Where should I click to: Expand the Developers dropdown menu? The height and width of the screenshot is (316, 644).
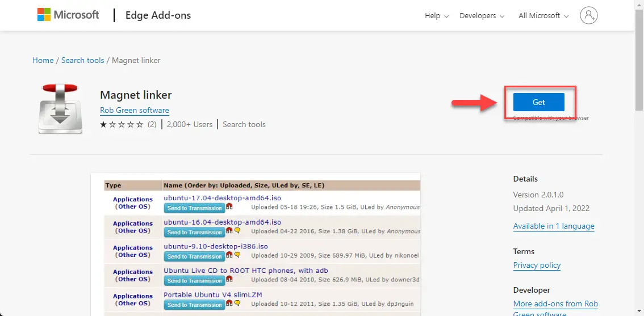[x=482, y=15]
